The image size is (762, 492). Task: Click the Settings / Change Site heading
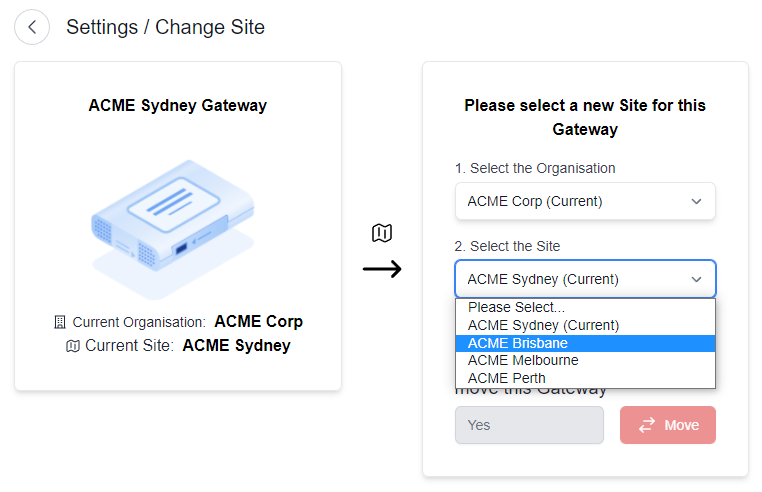[165, 27]
